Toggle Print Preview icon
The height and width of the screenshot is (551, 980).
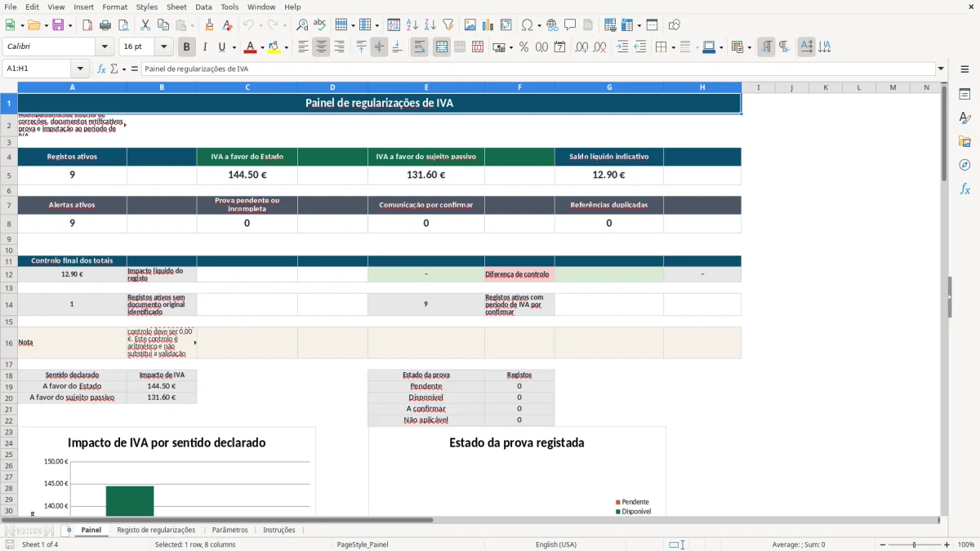click(123, 25)
